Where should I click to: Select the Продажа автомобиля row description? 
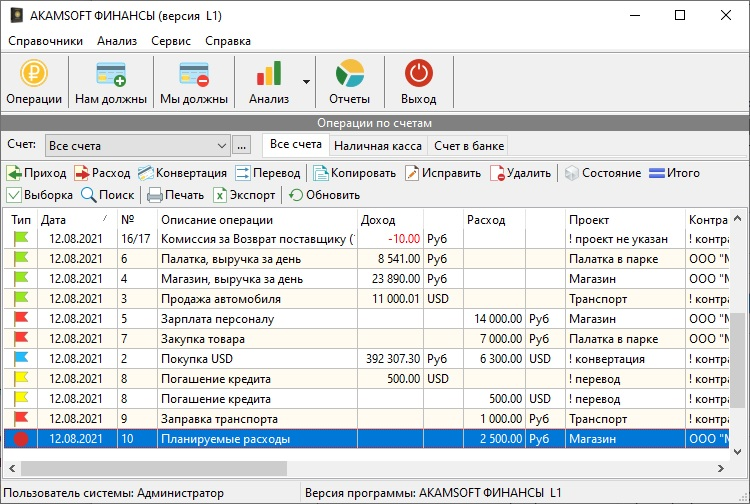(221, 299)
